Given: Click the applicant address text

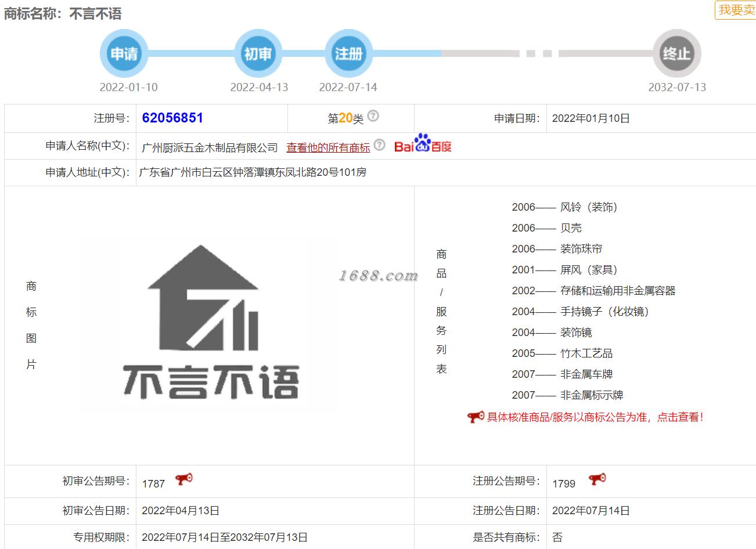Looking at the screenshot, I should pyautogui.click(x=253, y=172).
